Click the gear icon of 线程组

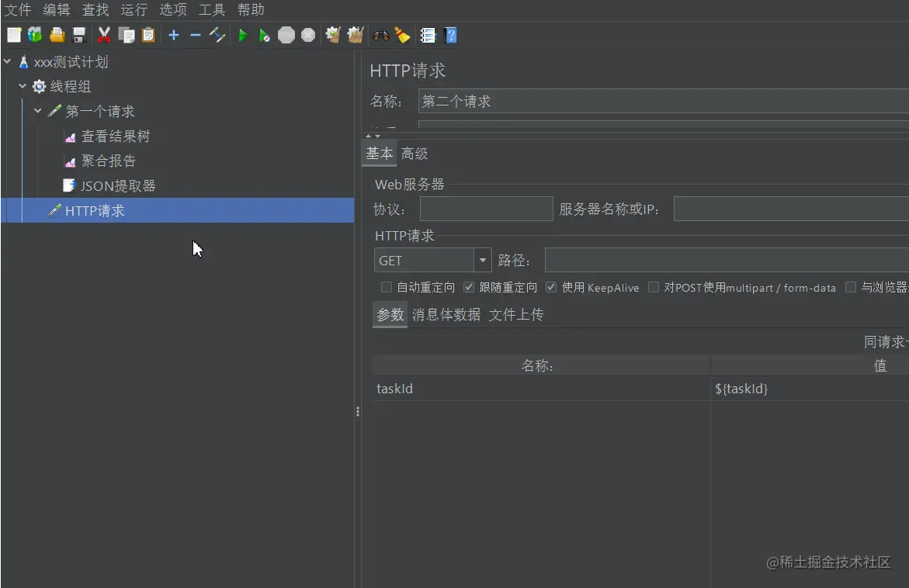tap(39, 87)
